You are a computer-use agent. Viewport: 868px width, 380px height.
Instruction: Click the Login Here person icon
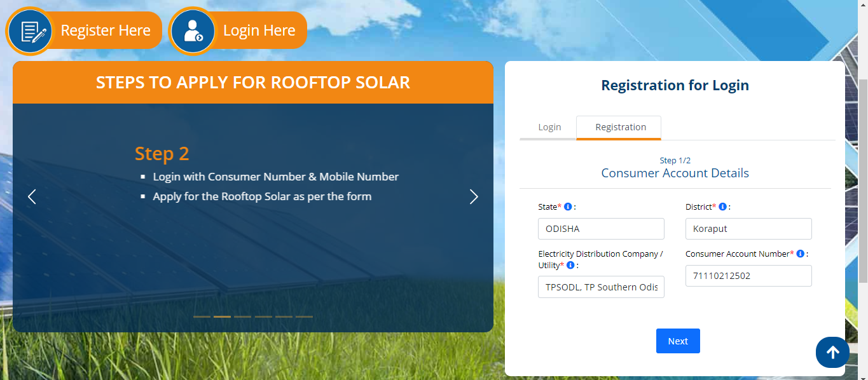point(193,30)
